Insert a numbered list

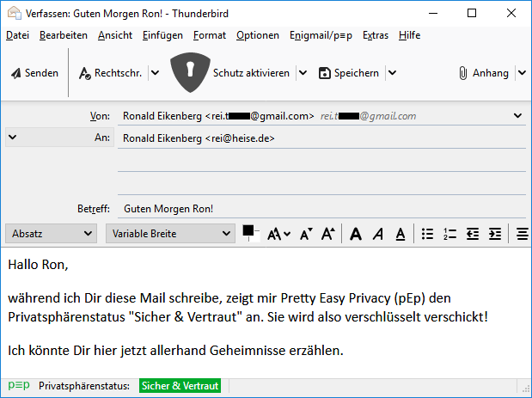point(449,234)
